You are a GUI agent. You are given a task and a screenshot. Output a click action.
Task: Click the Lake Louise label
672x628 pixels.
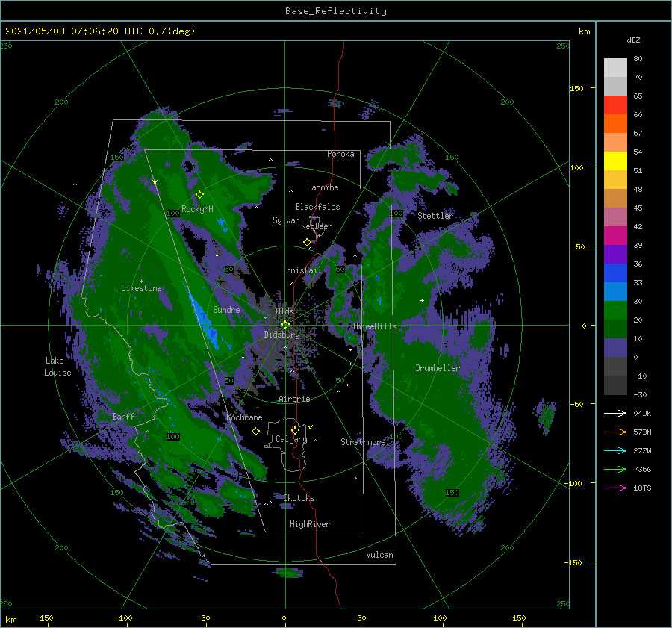click(x=57, y=367)
